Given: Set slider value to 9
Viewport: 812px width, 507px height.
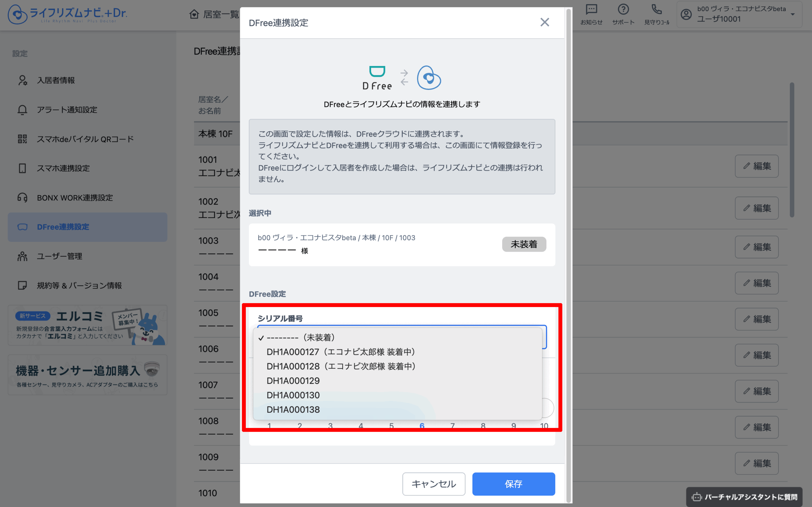Looking at the screenshot, I should pos(514,425).
